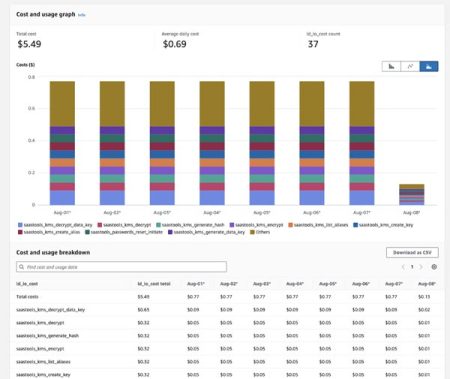The width and height of the screenshot is (450, 379).
Task: Click the magnifier icon in search box
Action: (x=22, y=267)
